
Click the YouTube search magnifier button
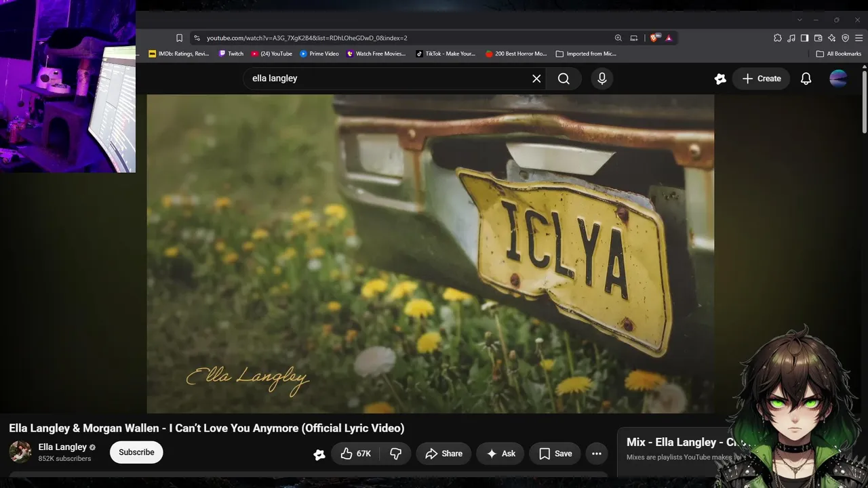pos(564,79)
